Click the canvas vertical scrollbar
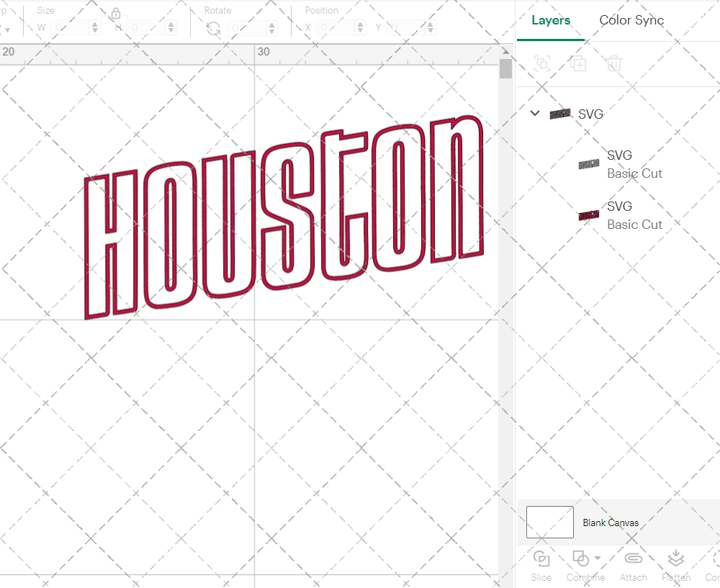This screenshot has height=588, width=720. 506,68
